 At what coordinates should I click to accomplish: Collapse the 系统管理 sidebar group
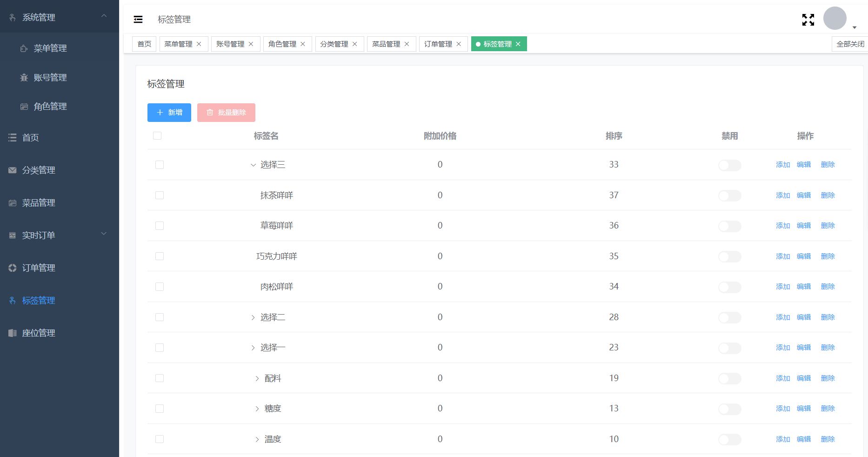[104, 16]
